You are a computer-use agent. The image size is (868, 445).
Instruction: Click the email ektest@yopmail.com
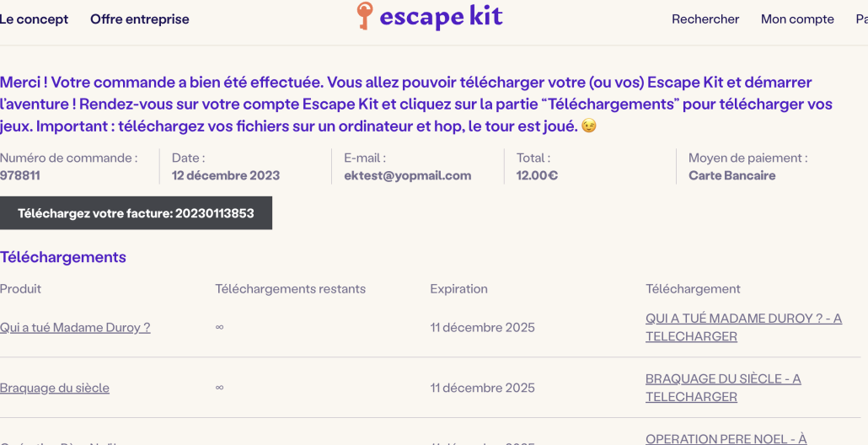coord(407,175)
